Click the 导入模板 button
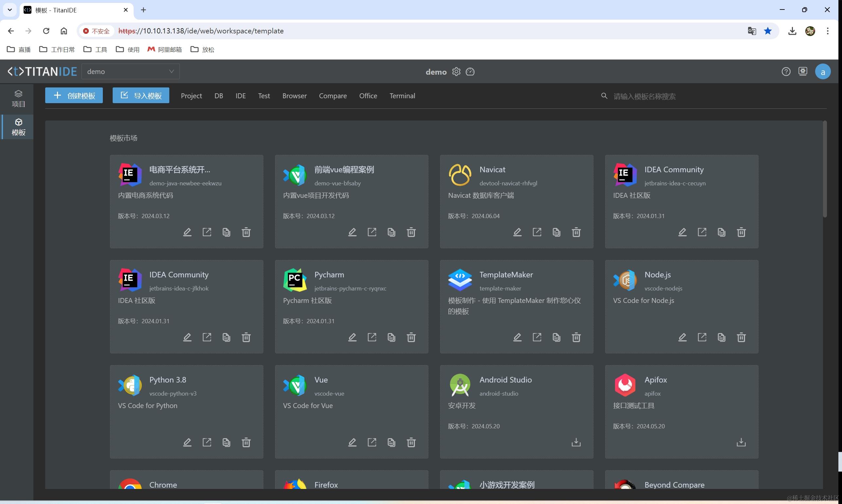This screenshot has height=504, width=842. [141, 95]
